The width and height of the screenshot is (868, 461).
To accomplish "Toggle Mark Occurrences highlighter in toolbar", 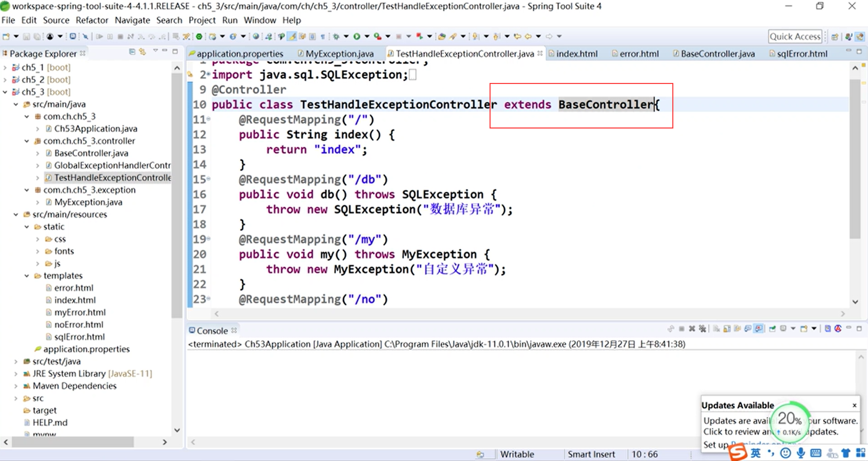I will coord(292,36).
